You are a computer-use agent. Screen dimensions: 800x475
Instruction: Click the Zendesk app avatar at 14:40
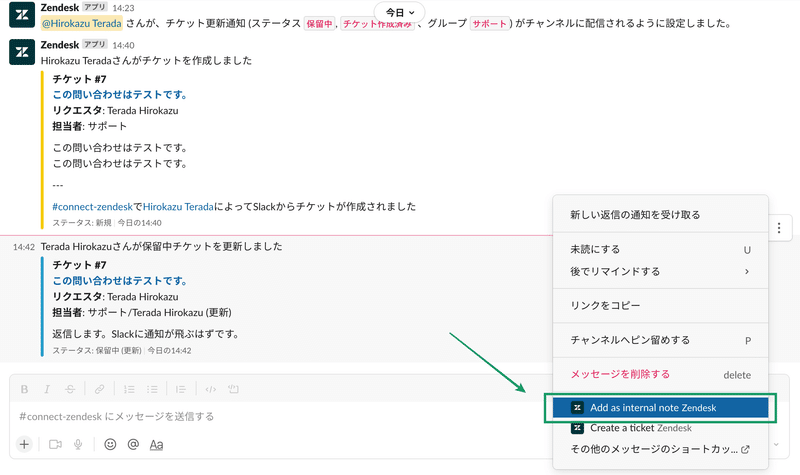coord(22,52)
